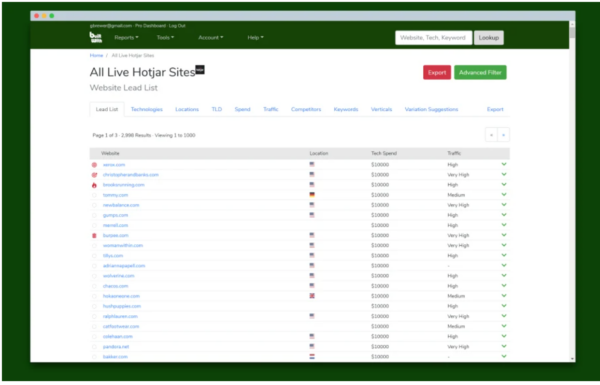
Task: Click the Netherlands flag in the bakker.com row
Action: pos(312,356)
